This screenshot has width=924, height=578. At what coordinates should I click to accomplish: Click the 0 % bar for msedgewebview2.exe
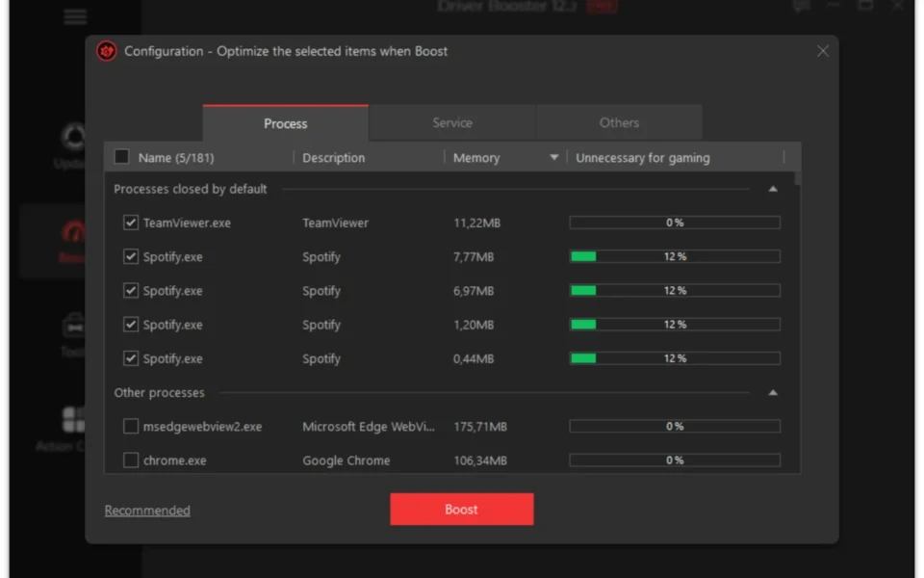[x=675, y=426]
